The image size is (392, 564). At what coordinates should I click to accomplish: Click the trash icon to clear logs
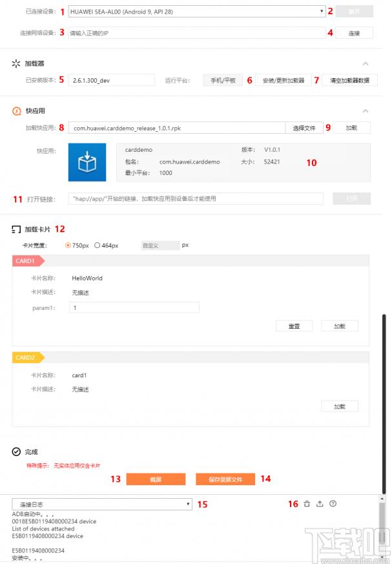[307, 504]
